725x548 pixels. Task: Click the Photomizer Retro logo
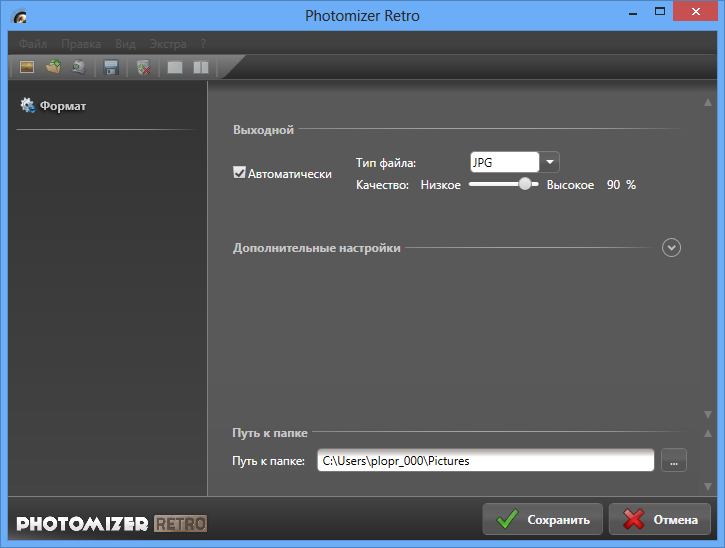click(x=111, y=523)
